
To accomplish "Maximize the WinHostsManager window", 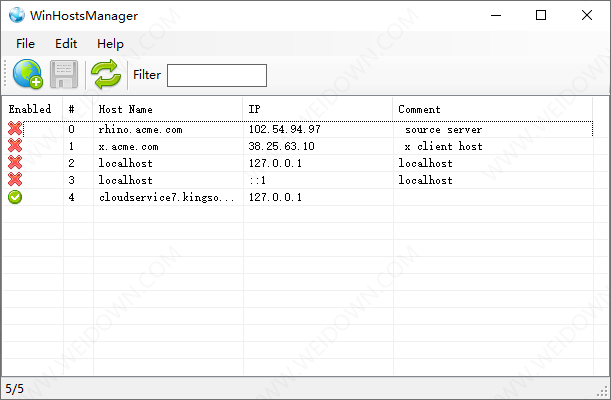I will pos(541,15).
